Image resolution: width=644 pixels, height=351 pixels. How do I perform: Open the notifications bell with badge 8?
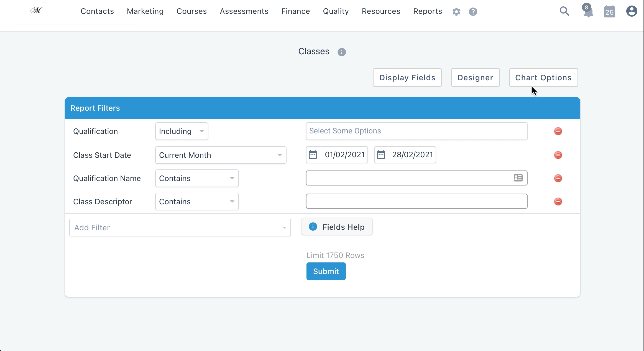588,12
